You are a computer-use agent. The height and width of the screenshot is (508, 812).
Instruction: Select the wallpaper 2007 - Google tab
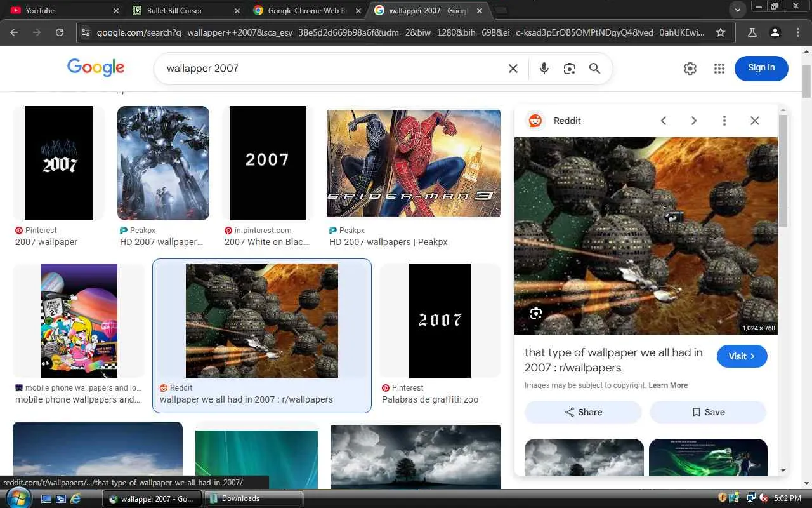pyautogui.click(x=428, y=11)
